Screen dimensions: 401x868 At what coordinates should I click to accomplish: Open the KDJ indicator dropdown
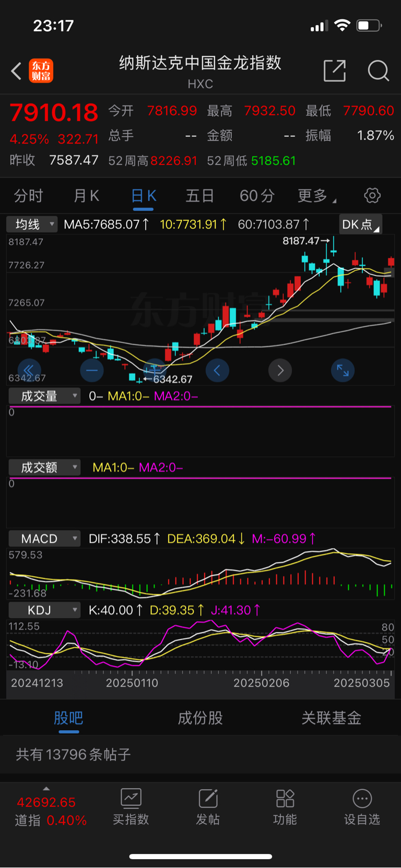[x=44, y=610]
